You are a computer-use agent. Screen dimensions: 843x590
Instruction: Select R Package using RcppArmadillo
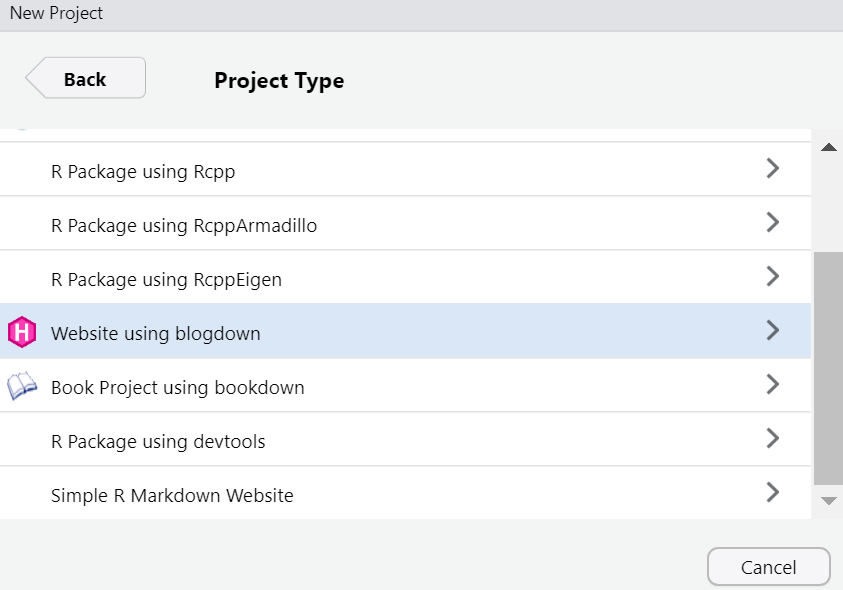[x=405, y=223]
